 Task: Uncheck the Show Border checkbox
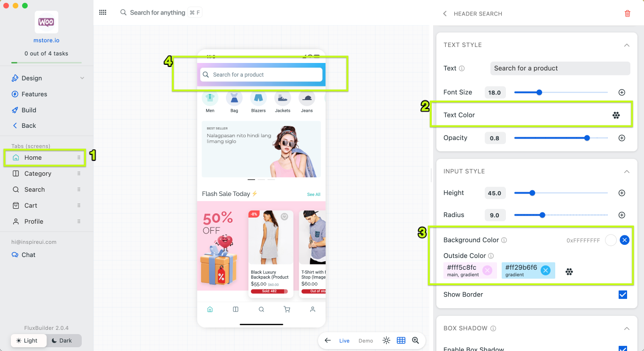coord(622,295)
